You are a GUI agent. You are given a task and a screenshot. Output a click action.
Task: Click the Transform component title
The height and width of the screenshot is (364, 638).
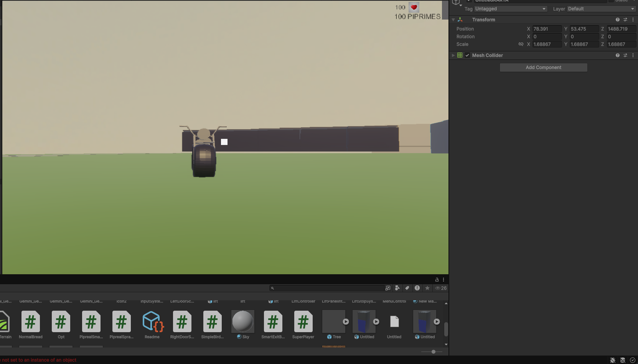pos(483,20)
